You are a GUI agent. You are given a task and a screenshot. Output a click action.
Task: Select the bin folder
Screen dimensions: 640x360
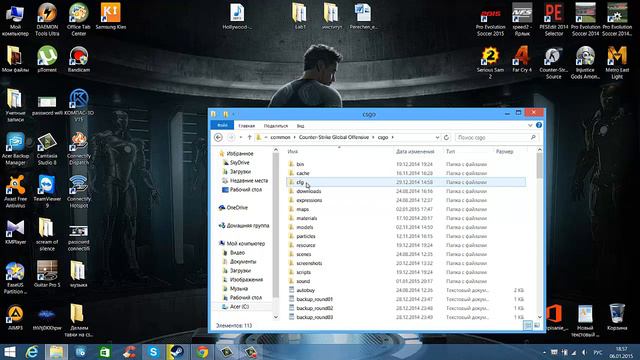[300, 164]
